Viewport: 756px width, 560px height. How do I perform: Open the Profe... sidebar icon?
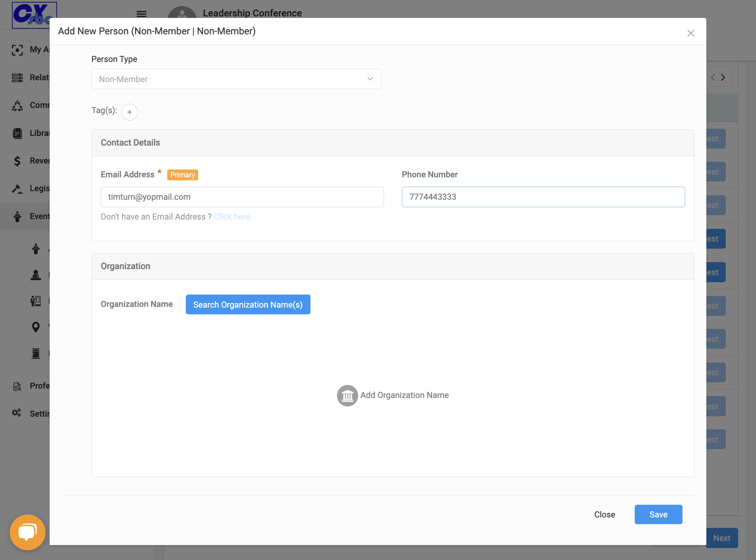pyautogui.click(x=17, y=386)
